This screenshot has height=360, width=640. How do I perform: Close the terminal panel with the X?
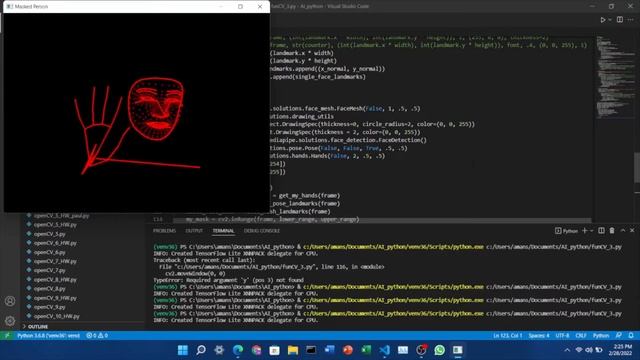point(632,231)
